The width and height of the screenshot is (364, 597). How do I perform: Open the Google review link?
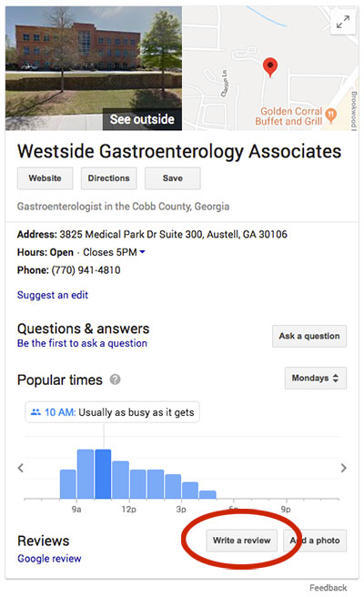49,559
